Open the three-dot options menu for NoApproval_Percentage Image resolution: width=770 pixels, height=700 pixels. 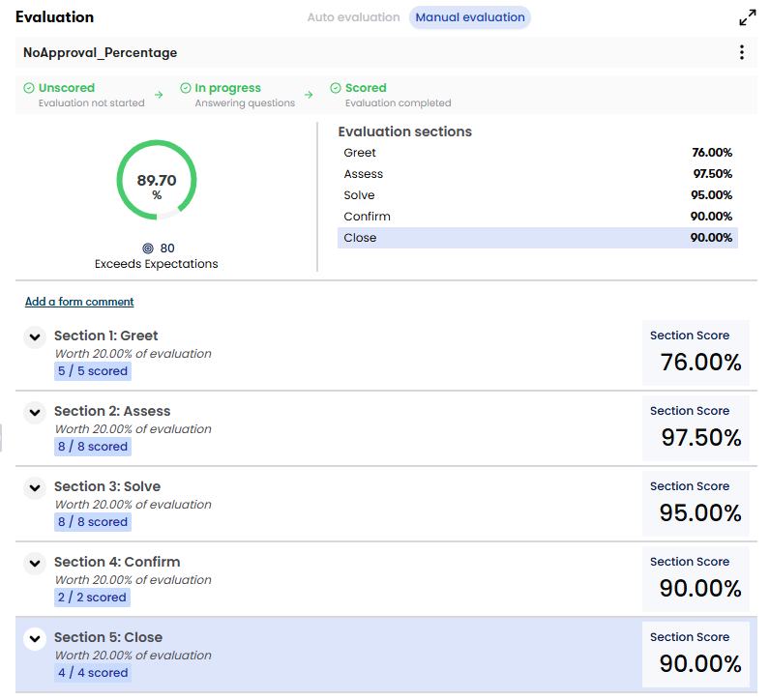pos(741,53)
